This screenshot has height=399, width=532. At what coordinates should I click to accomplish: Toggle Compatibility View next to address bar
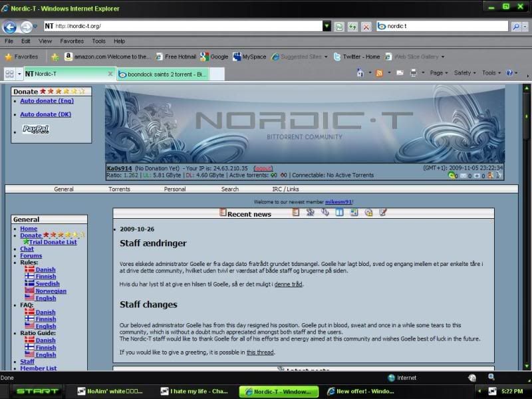(339, 27)
